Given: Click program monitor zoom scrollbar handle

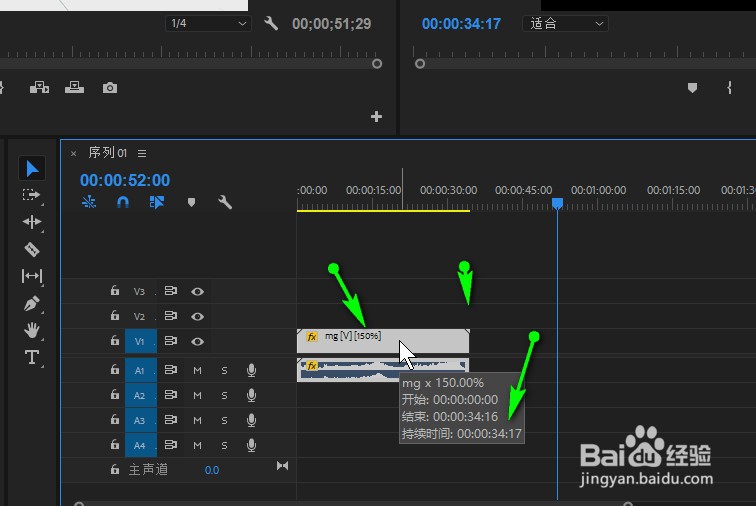Looking at the screenshot, I should (x=420, y=64).
